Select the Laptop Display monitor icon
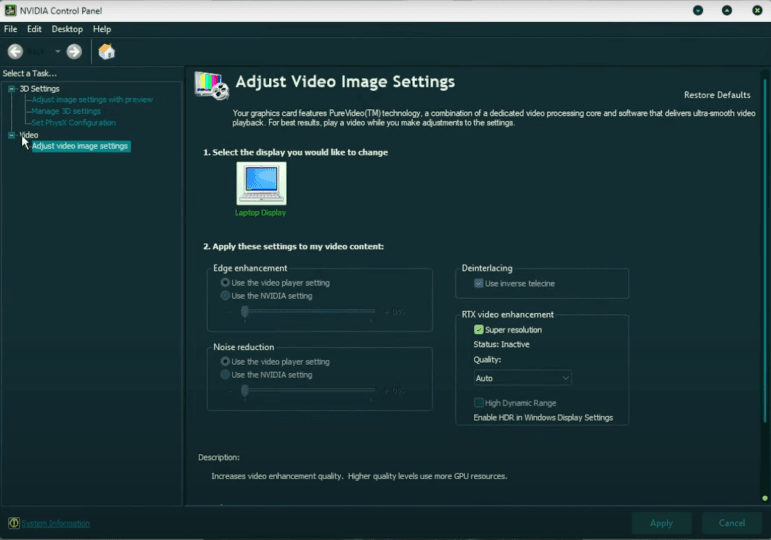This screenshot has width=771, height=540. (x=261, y=183)
